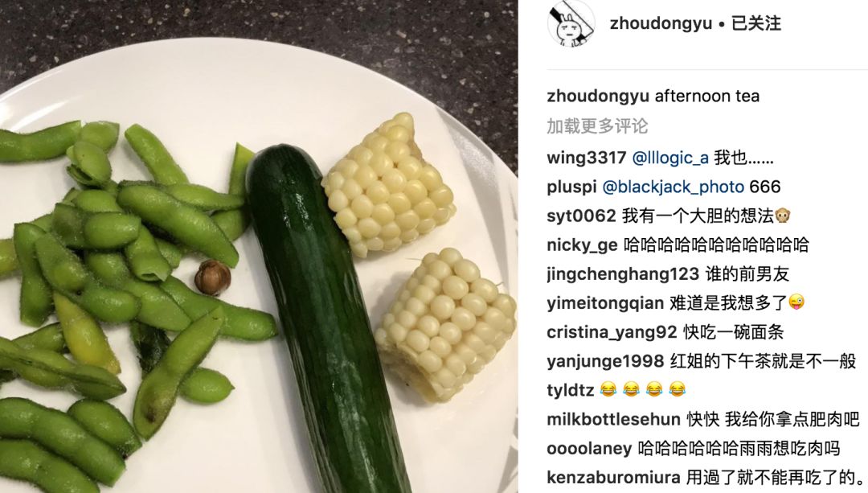Open commenter pluspi's profile
The image size is (868, 493).
coord(571,187)
